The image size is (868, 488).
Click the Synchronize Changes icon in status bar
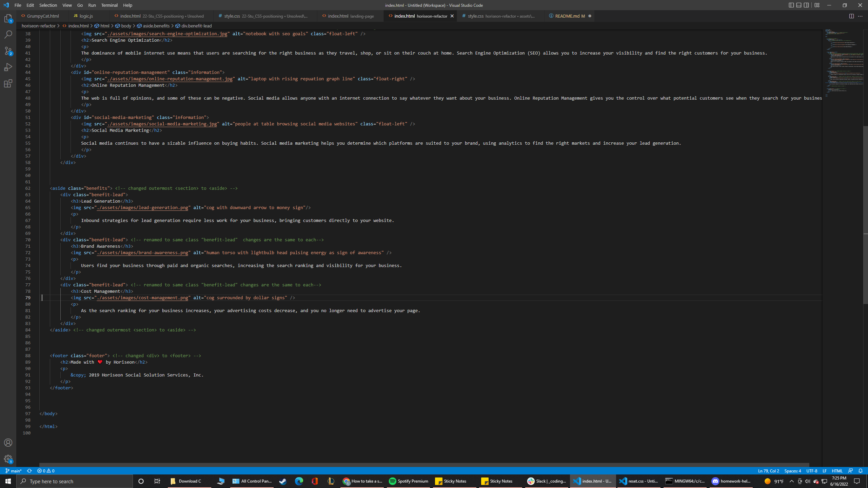[x=29, y=471]
